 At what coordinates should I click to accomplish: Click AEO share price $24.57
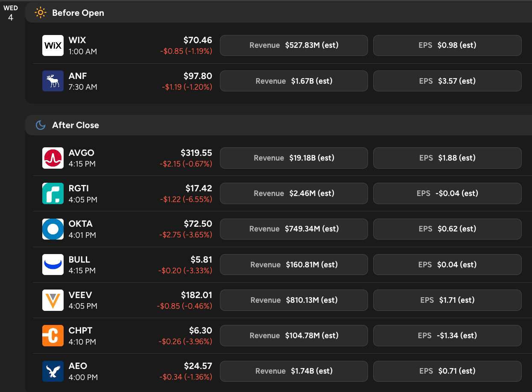[x=198, y=366]
